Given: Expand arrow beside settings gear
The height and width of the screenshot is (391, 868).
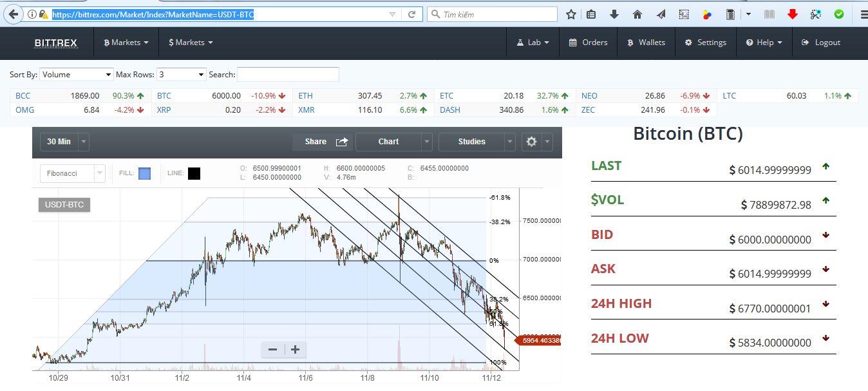Looking at the screenshot, I should tap(547, 142).
